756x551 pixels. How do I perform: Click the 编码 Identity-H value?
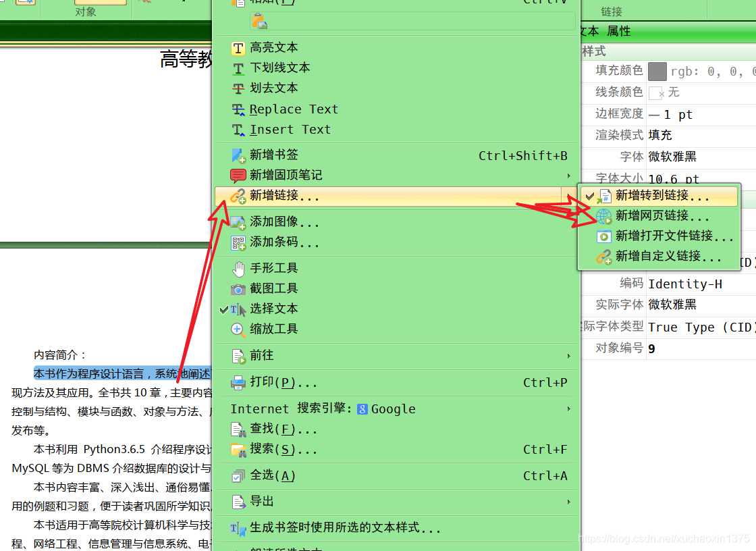[x=685, y=284]
